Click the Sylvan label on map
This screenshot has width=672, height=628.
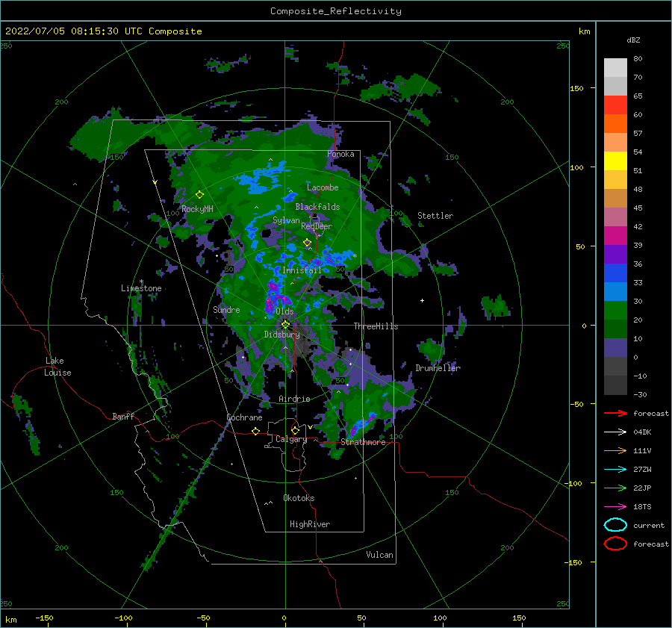[286, 220]
